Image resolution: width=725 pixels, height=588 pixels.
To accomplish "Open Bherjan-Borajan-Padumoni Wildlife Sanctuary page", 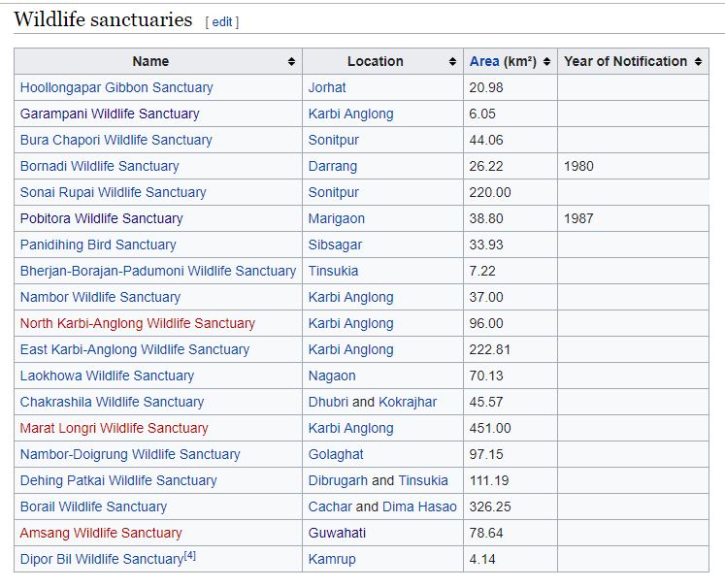I will click(x=157, y=271).
